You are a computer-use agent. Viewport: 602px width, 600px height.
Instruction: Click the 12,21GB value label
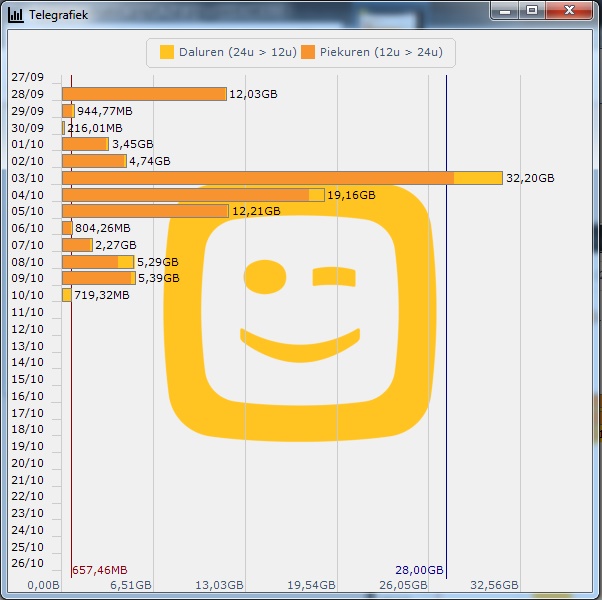click(256, 211)
